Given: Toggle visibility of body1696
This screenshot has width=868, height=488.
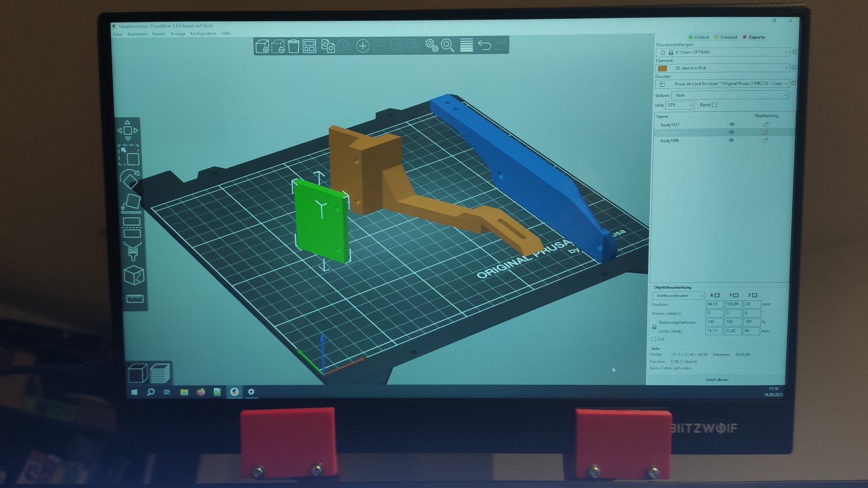Looking at the screenshot, I should [731, 140].
